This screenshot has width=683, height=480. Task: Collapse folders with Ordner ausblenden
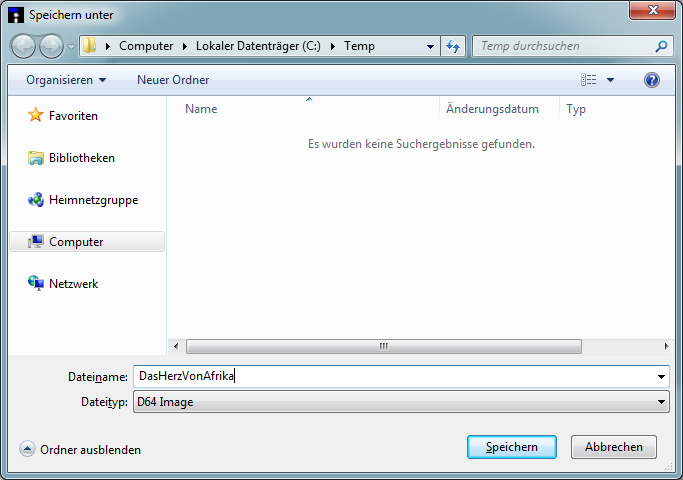click(80, 450)
